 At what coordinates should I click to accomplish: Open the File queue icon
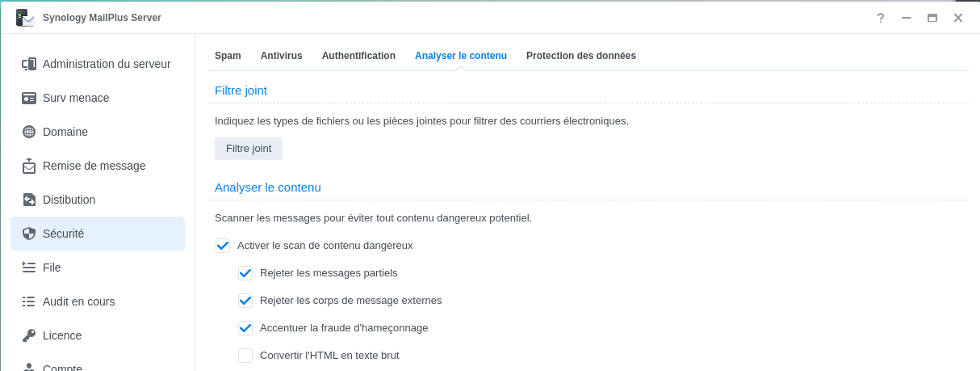pyautogui.click(x=29, y=268)
